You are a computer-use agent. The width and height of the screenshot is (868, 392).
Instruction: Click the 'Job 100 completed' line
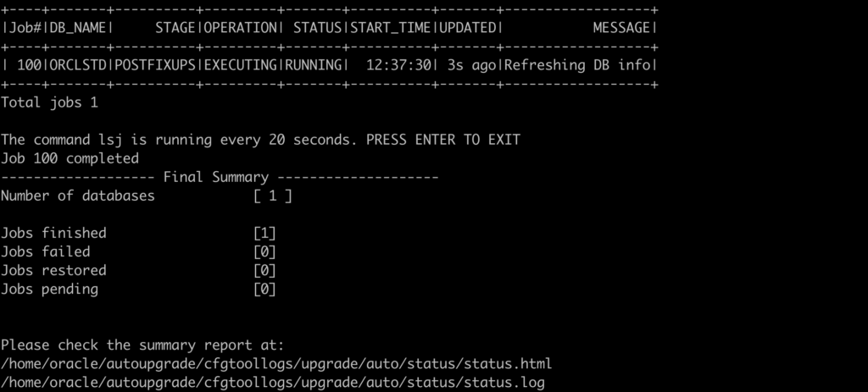click(x=70, y=158)
